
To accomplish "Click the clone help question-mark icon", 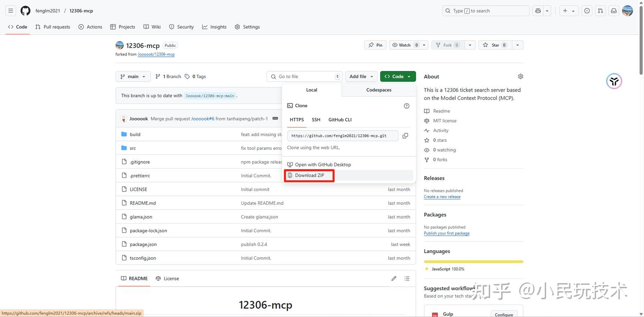I will tap(407, 106).
